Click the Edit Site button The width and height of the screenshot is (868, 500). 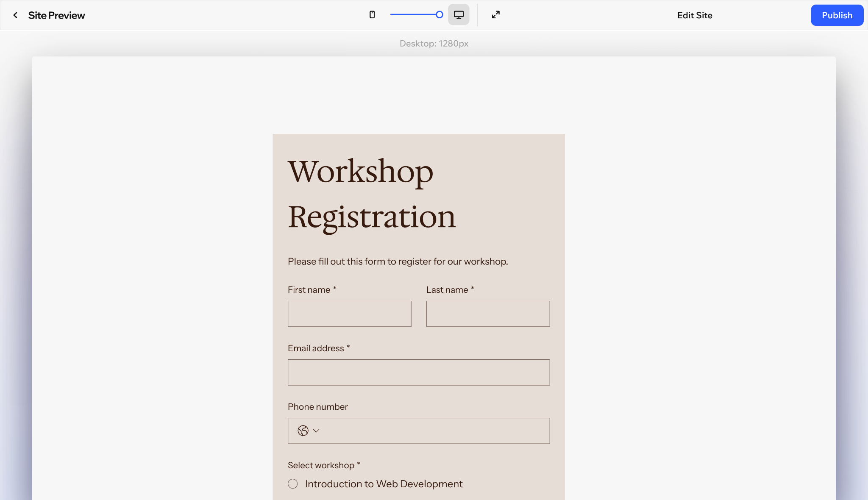click(695, 15)
